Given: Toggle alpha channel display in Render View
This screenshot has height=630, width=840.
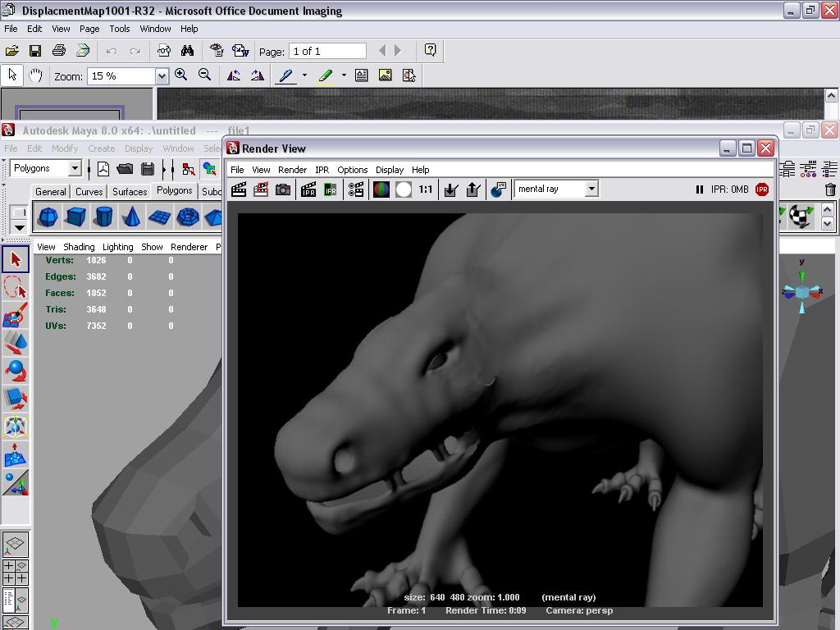Looking at the screenshot, I should click(x=402, y=189).
